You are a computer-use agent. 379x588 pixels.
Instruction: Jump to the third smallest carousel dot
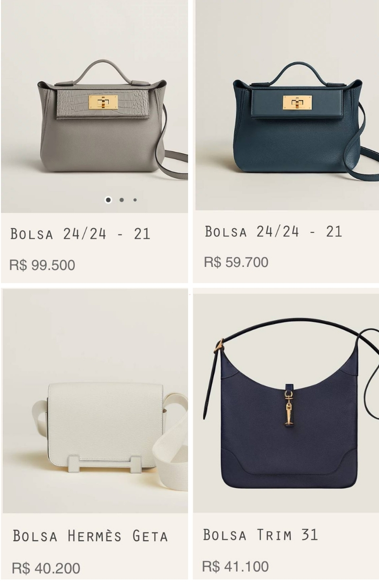point(135,200)
